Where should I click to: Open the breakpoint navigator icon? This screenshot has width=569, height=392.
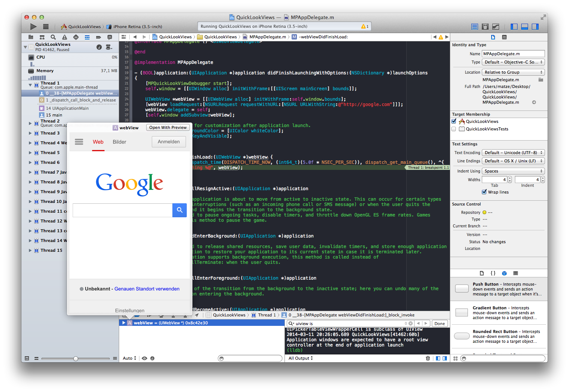(98, 37)
